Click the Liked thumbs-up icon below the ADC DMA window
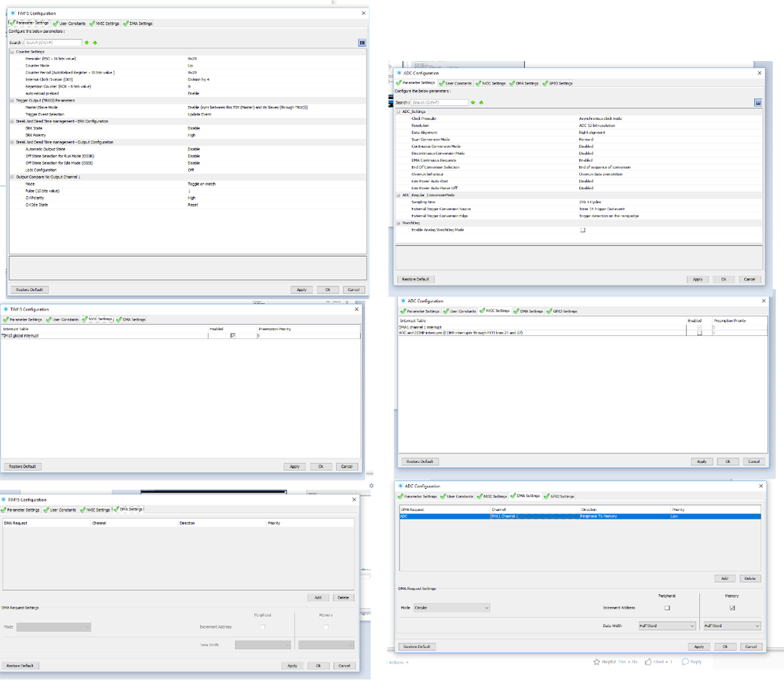 tap(648, 662)
